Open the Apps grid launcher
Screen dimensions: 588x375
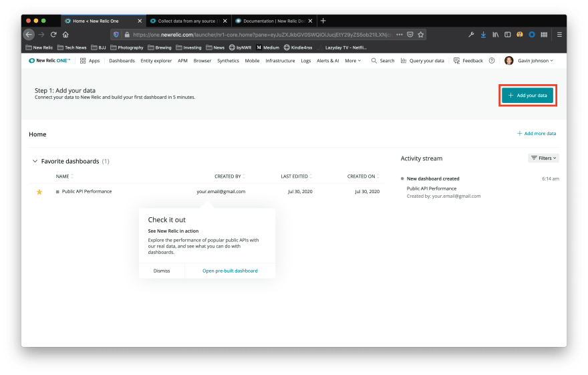click(90, 60)
